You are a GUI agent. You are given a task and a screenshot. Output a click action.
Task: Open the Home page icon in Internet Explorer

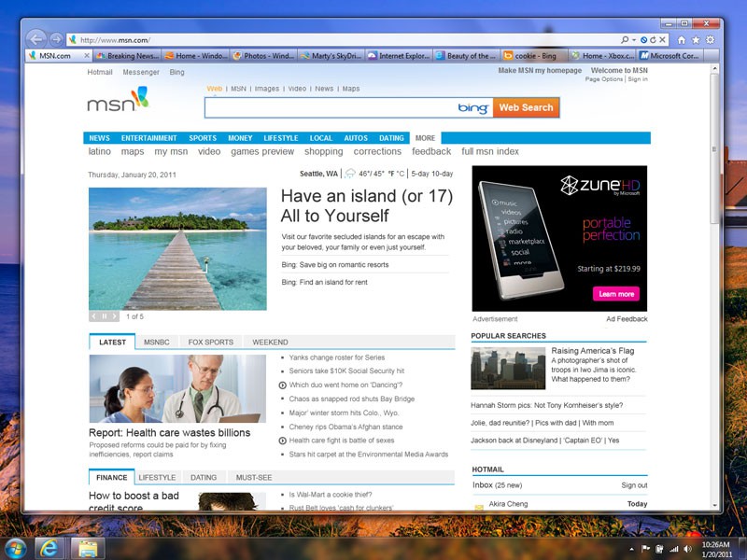(x=683, y=39)
